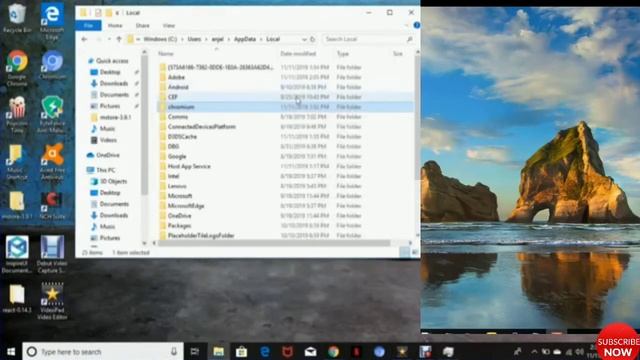640x360 pixels.
Task: Select the CEF folder row
Action: click(x=285, y=97)
